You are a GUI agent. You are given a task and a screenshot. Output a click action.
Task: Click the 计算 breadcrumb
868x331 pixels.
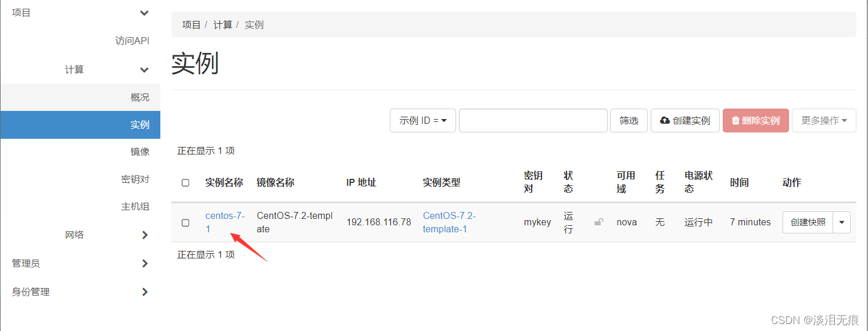pos(223,24)
